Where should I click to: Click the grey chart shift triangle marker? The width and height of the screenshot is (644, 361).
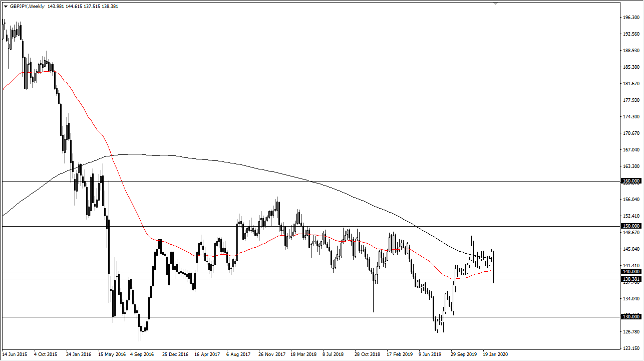pos(496,4)
